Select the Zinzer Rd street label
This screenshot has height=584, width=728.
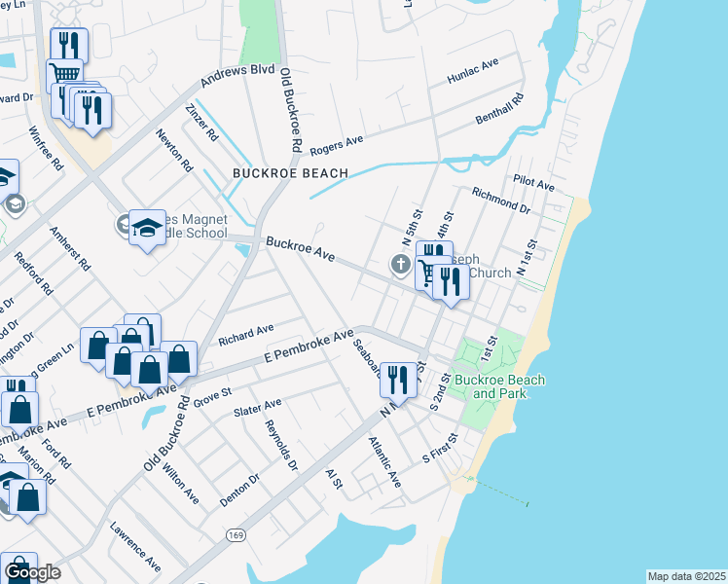(x=201, y=122)
